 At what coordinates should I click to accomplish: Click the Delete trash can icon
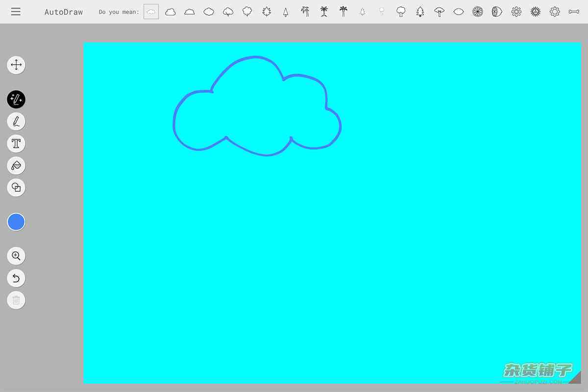tap(16, 300)
